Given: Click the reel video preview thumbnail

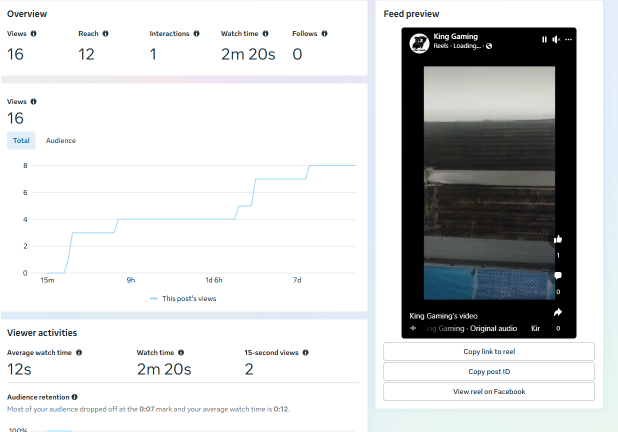Looking at the screenshot, I should click(489, 183).
